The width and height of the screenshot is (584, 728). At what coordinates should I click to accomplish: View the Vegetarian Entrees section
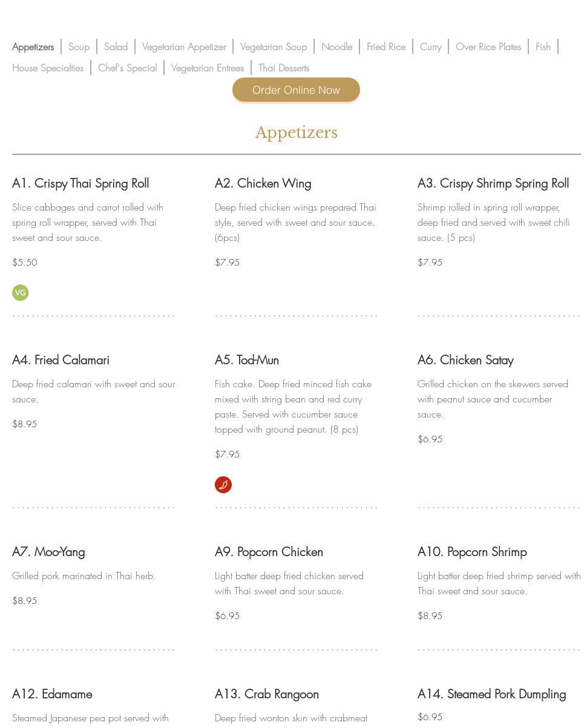[207, 68]
